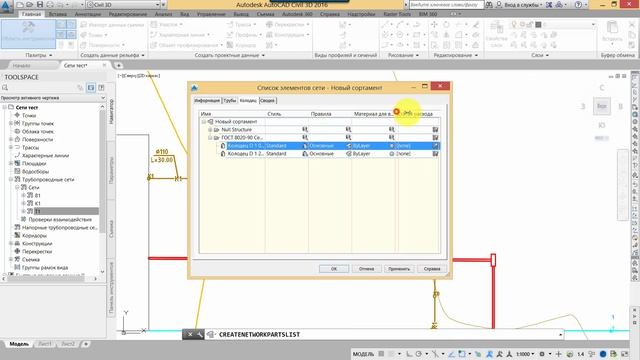Screen dimensions: 640x360
Task: Switch to the Сводка tab
Action: (267, 100)
